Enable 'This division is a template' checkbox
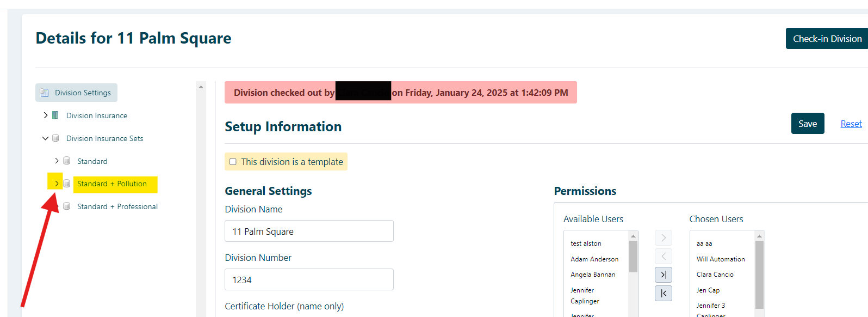The width and height of the screenshot is (868, 317). (233, 162)
